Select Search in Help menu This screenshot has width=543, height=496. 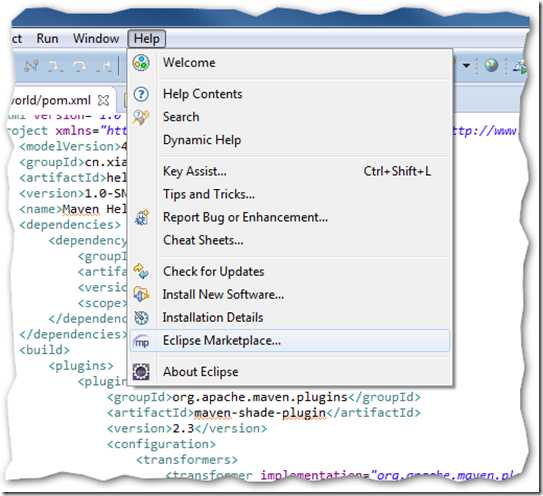[290, 117]
